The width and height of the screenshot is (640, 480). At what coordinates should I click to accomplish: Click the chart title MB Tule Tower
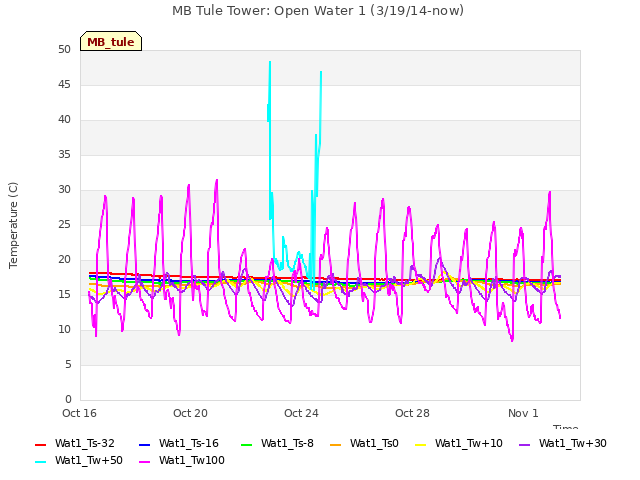pyautogui.click(x=318, y=11)
